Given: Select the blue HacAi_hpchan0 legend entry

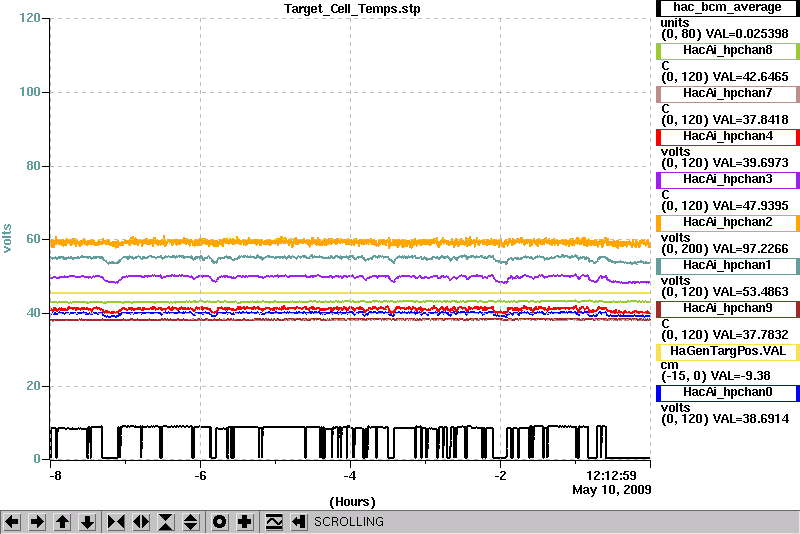Looking at the screenshot, I should point(728,393).
